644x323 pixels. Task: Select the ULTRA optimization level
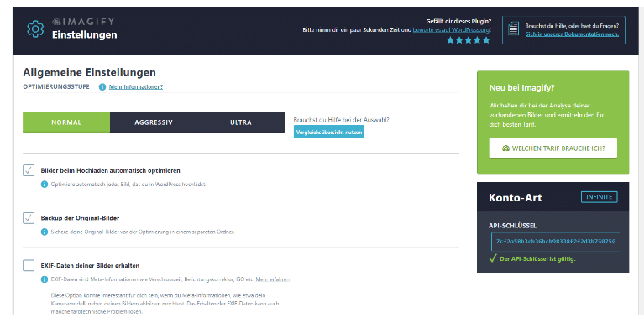[x=241, y=122]
